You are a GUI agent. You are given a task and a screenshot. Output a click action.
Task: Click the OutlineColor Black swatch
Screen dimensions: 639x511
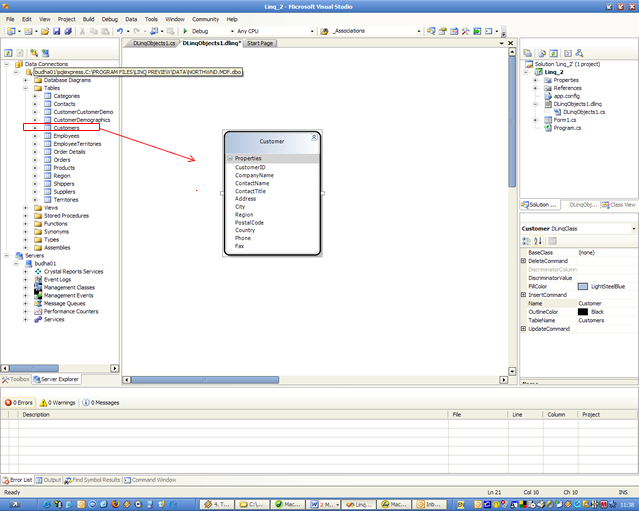583,312
